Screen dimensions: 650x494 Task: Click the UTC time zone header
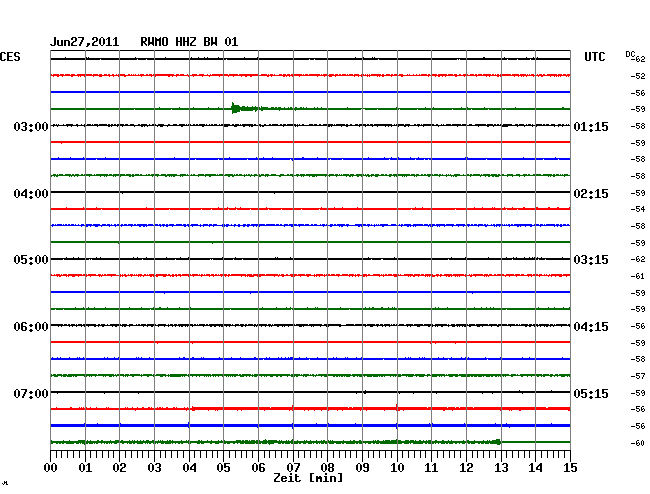click(x=594, y=57)
